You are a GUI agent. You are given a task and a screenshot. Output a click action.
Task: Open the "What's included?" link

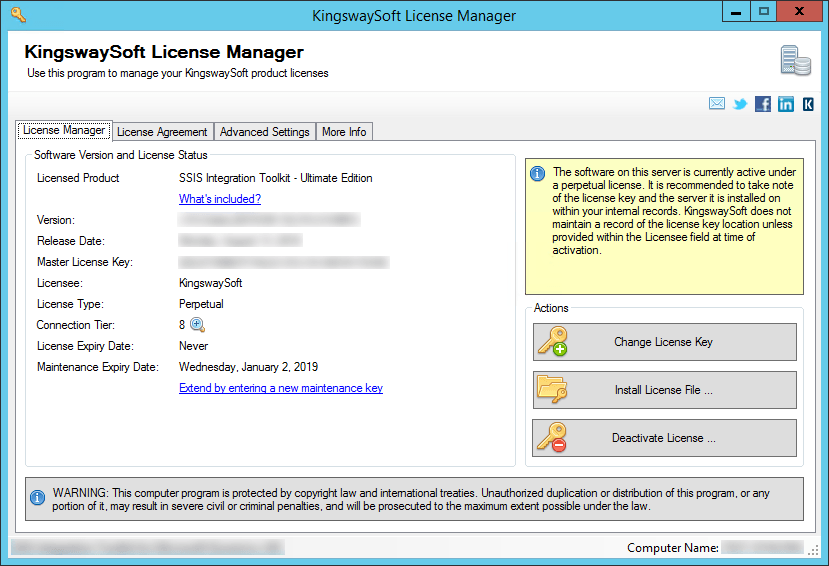tap(220, 199)
